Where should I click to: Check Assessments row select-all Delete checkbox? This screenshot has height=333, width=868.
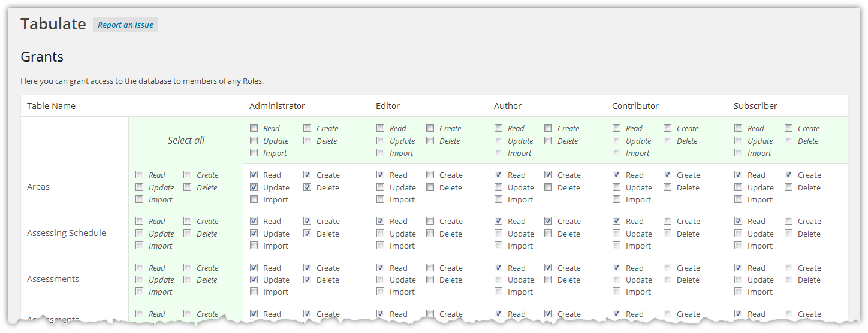point(188,280)
